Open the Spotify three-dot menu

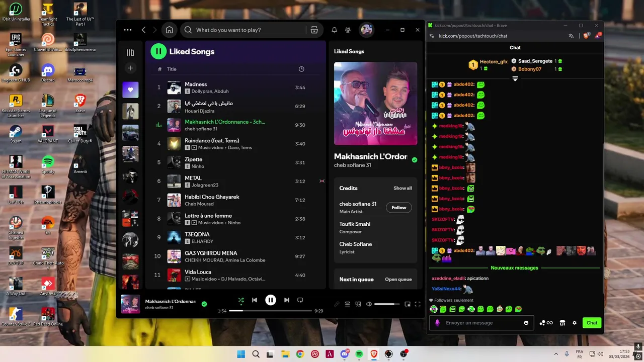(x=128, y=30)
